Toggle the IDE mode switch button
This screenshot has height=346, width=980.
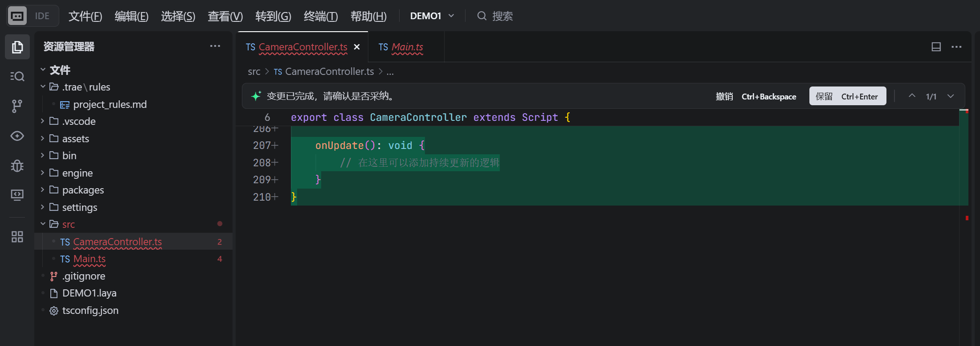click(x=33, y=16)
